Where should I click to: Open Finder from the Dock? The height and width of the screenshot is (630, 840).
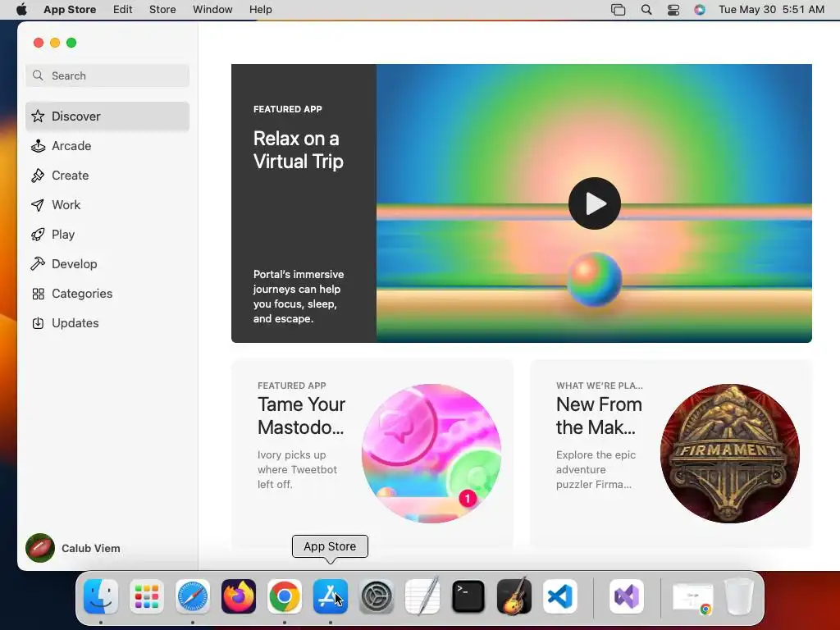click(x=101, y=596)
